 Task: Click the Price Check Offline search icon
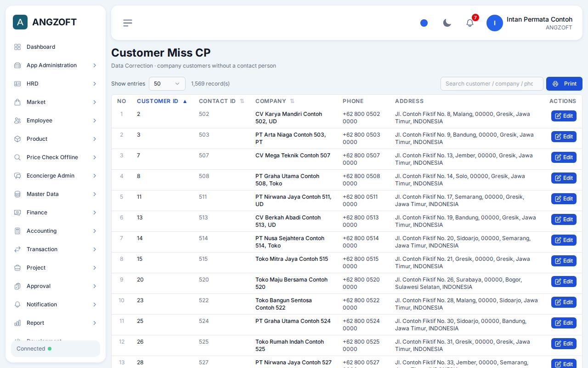coord(17,157)
